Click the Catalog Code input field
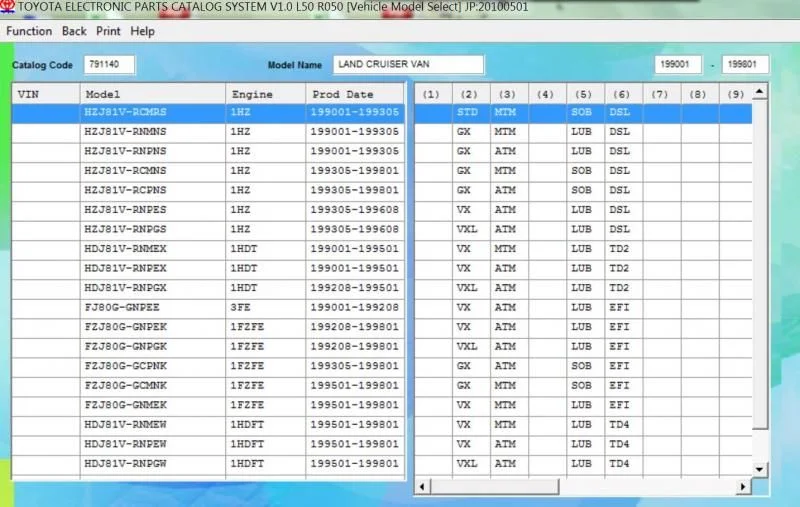Image resolution: width=800 pixels, height=507 pixels. 109,65
